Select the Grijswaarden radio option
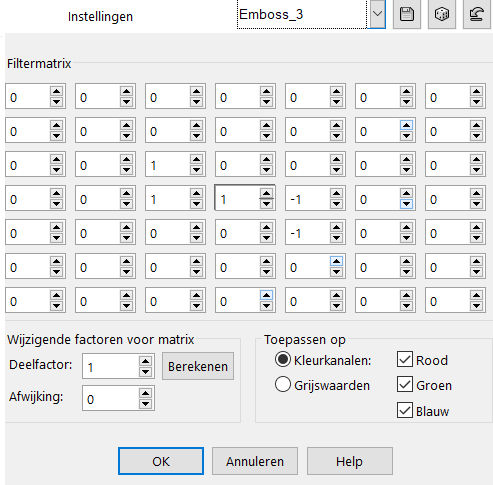The width and height of the screenshot is (493, 485). [283, 384]
